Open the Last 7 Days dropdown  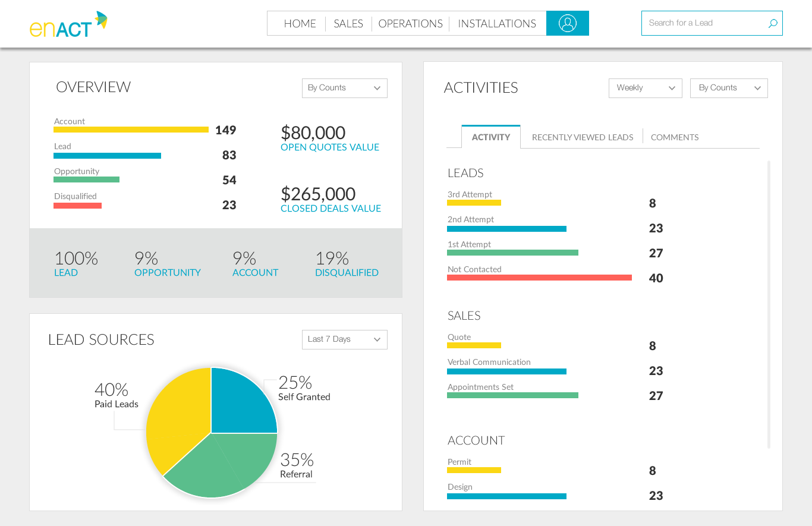click(344, 339)
